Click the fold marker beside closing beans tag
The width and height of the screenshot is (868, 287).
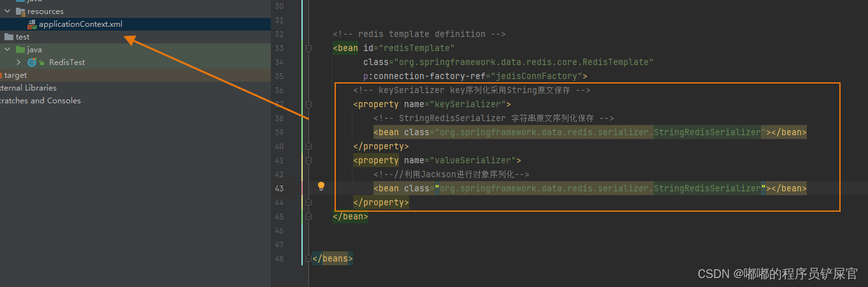(x=308, y=259)
